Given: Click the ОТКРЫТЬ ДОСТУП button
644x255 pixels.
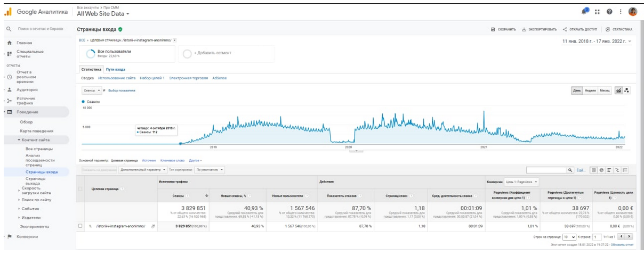Looking at the screenshot, I should (x=580, y=29).
